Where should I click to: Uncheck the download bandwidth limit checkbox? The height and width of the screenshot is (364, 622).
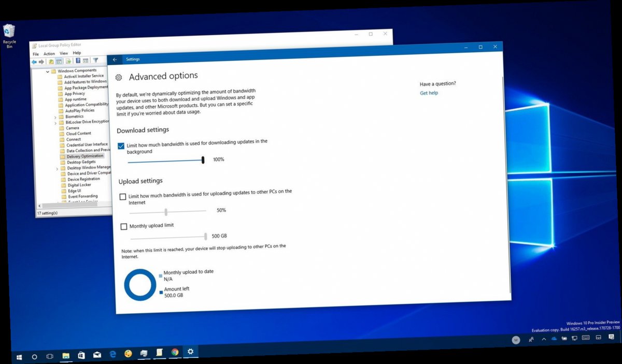(x=121, y=145)
